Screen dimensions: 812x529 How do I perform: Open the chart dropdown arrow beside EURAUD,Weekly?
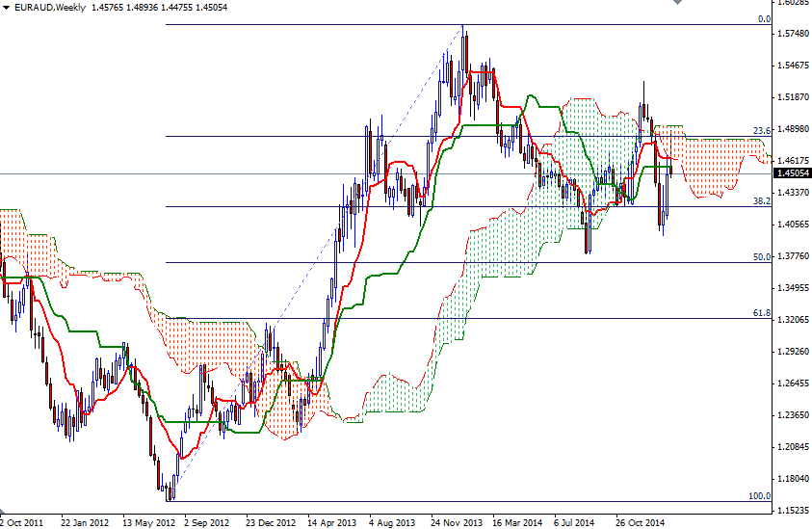click(x=6, y=8)
